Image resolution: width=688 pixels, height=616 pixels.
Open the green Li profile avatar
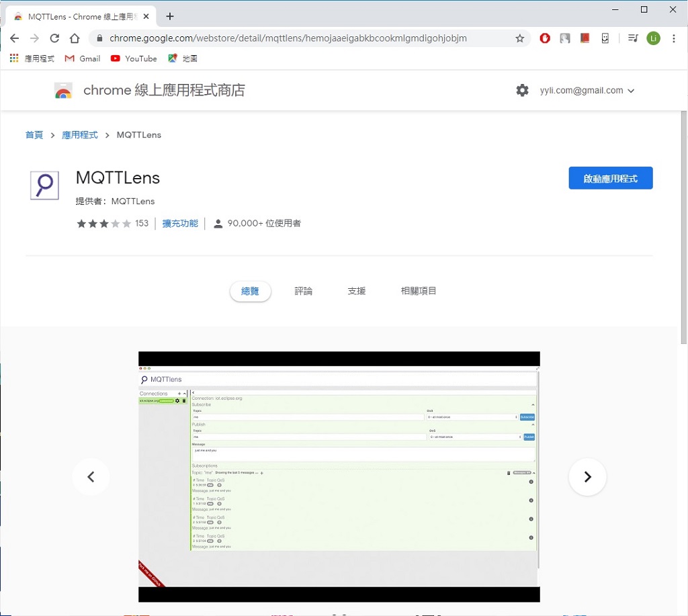click(653, 38)
